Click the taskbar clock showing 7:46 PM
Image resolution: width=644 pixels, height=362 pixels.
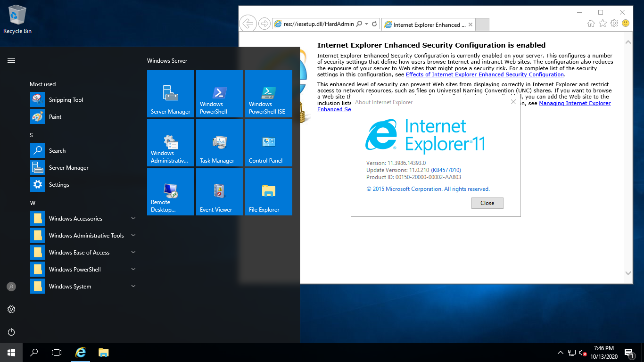(603, 353)
